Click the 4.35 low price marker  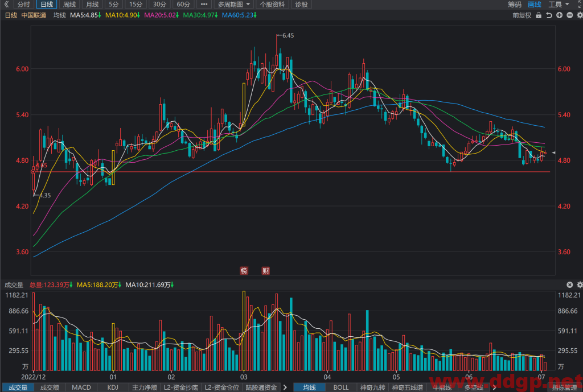(x=43, y=195)
